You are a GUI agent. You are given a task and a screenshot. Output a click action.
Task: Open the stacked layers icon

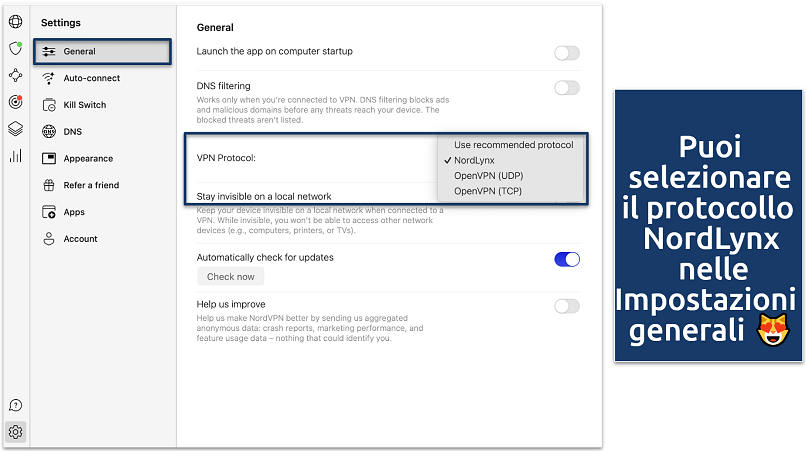click(15, 128)
